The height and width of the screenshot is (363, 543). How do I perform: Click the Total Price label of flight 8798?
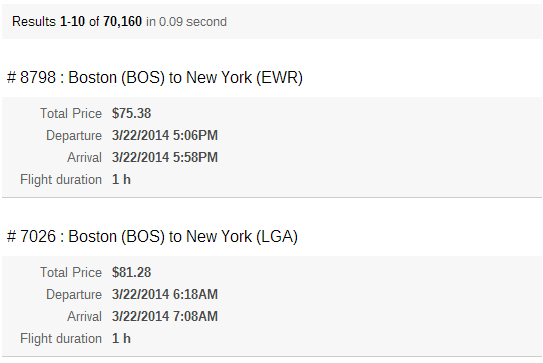pyautogui.click(x=71, y=113)
